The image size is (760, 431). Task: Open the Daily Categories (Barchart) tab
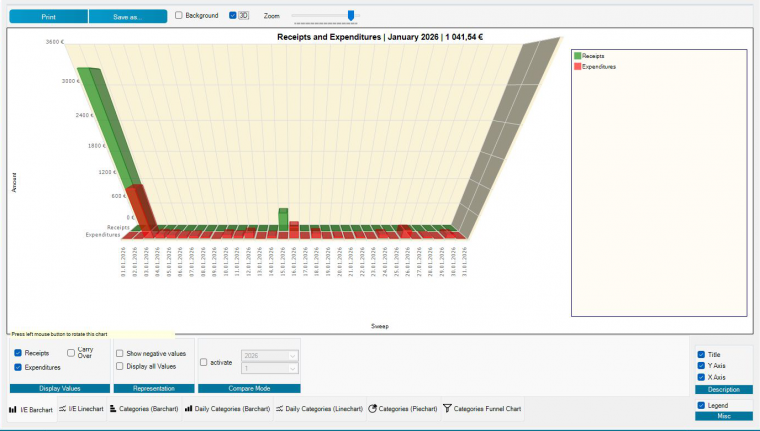click(228, 409)
